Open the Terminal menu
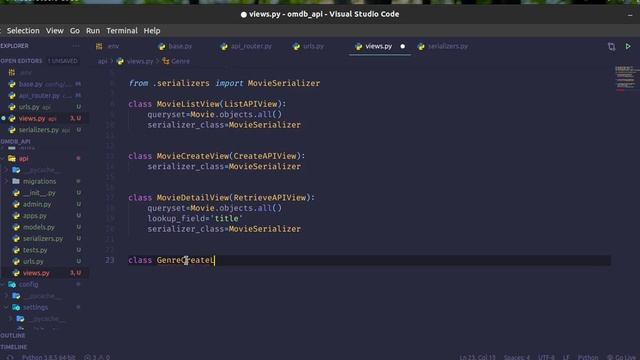Screen dimensions: 640x360 122,31
